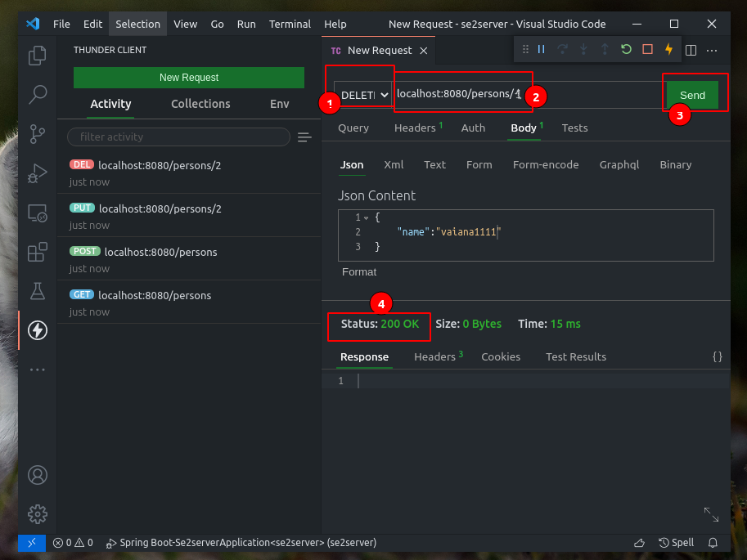Open the Query request tab
Viewport: 747px width, 560px height.
point(353,128)
